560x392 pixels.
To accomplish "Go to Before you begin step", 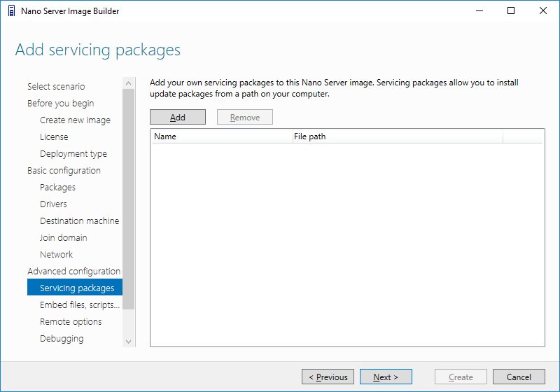I will point(61,103).
